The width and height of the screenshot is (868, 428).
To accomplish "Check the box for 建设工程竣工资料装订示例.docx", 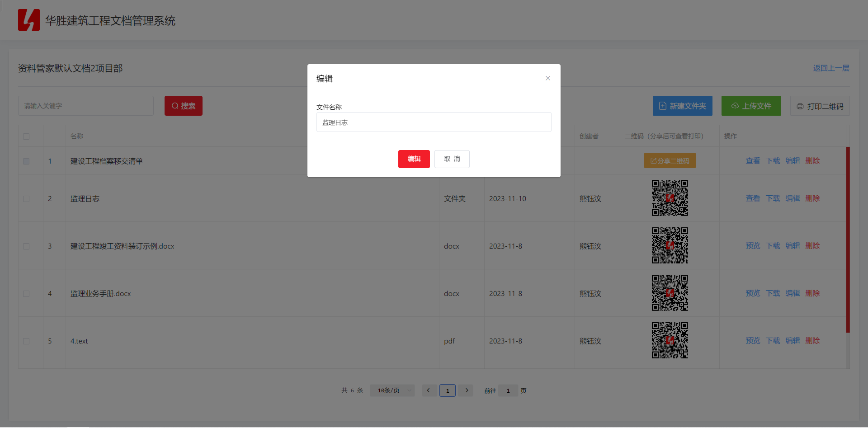I will [26, 246].
